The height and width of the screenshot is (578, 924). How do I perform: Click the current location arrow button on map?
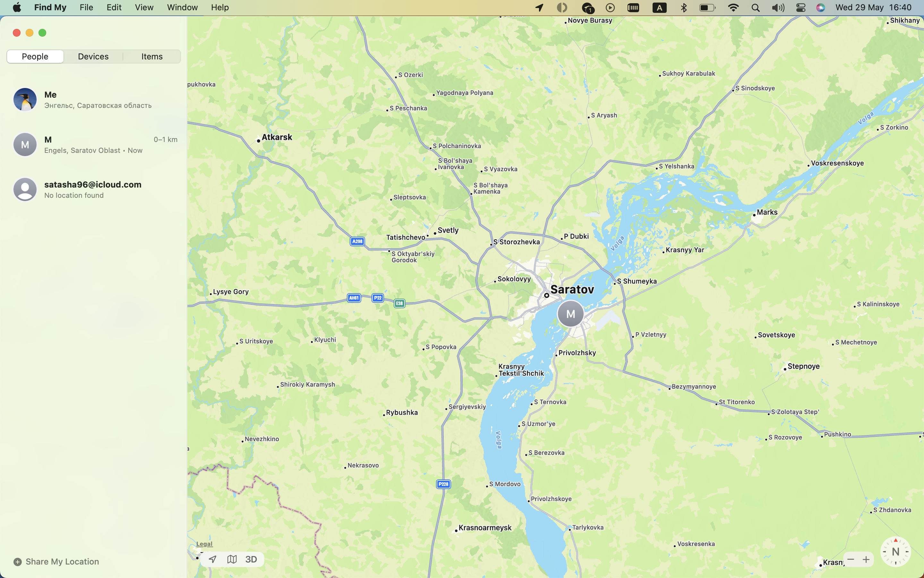coord(213,559)
